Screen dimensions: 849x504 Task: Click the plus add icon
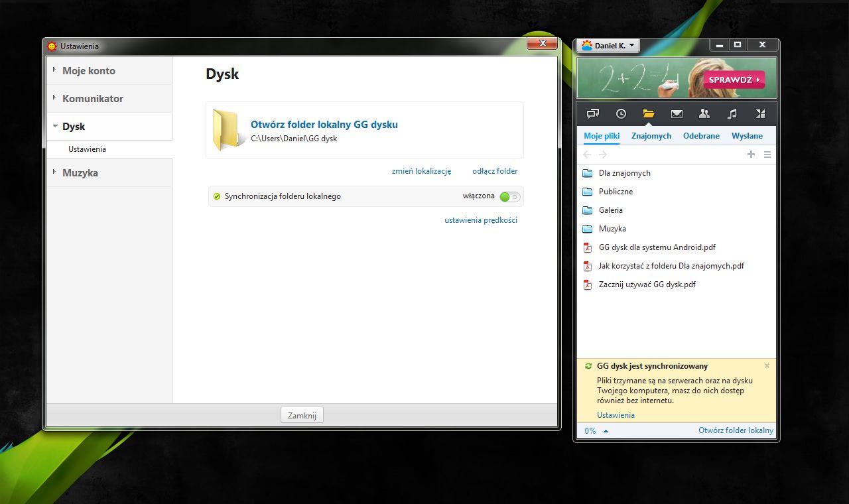click(751, 155)
